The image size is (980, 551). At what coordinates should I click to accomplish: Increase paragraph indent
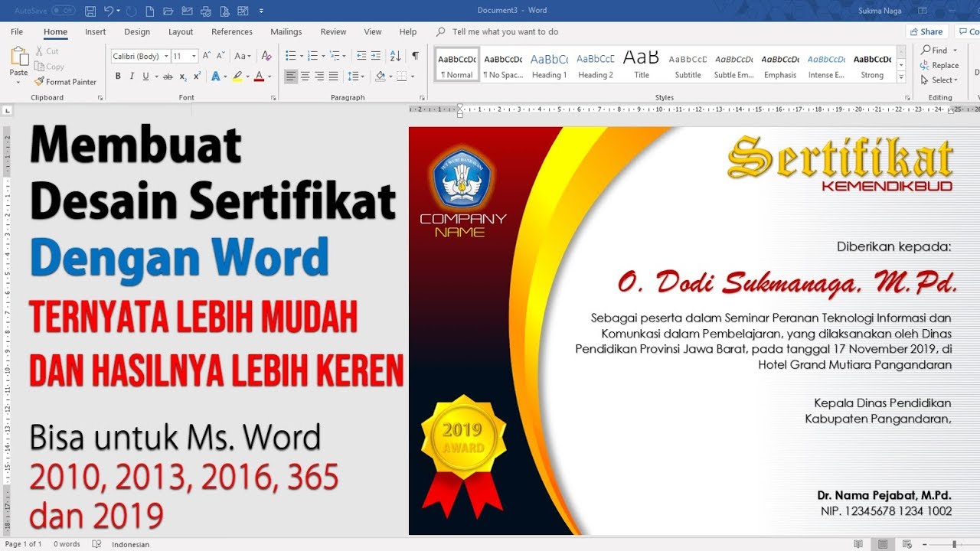click(x=376, y=56)
